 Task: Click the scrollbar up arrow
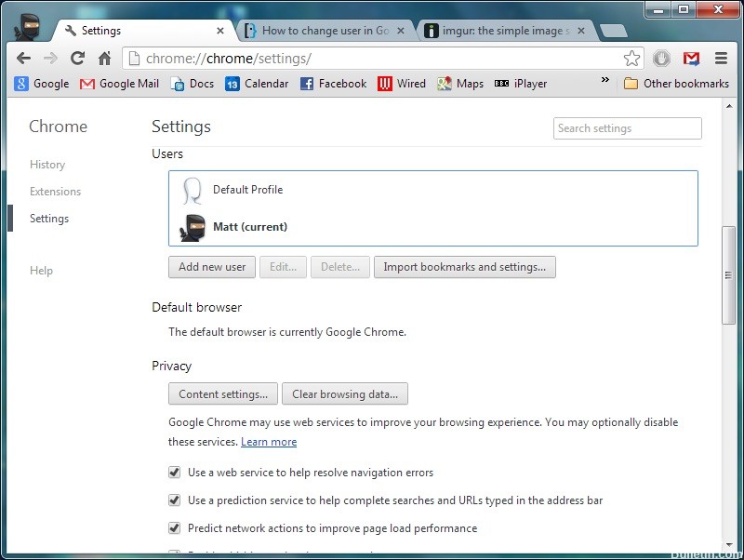tap(729, 106)
